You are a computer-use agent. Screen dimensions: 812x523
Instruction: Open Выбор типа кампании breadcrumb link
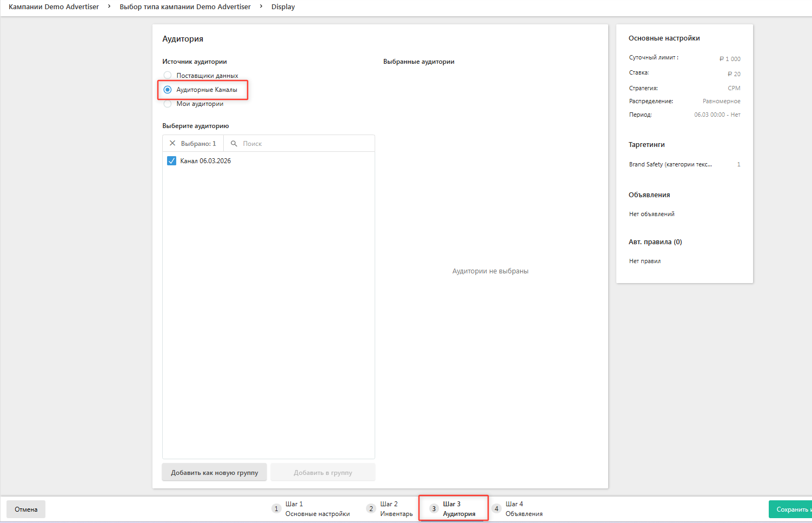point(185,7)
